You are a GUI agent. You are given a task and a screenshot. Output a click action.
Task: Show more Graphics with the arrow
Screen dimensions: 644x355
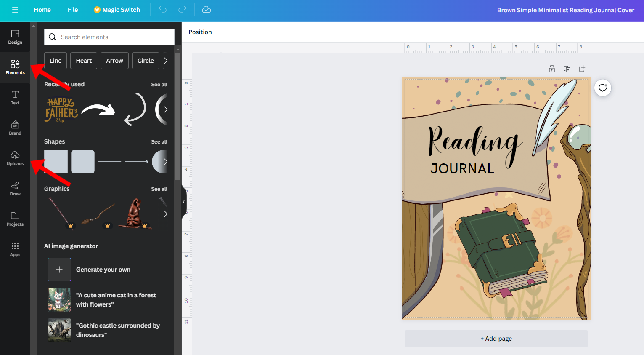(x=165, y=214)
